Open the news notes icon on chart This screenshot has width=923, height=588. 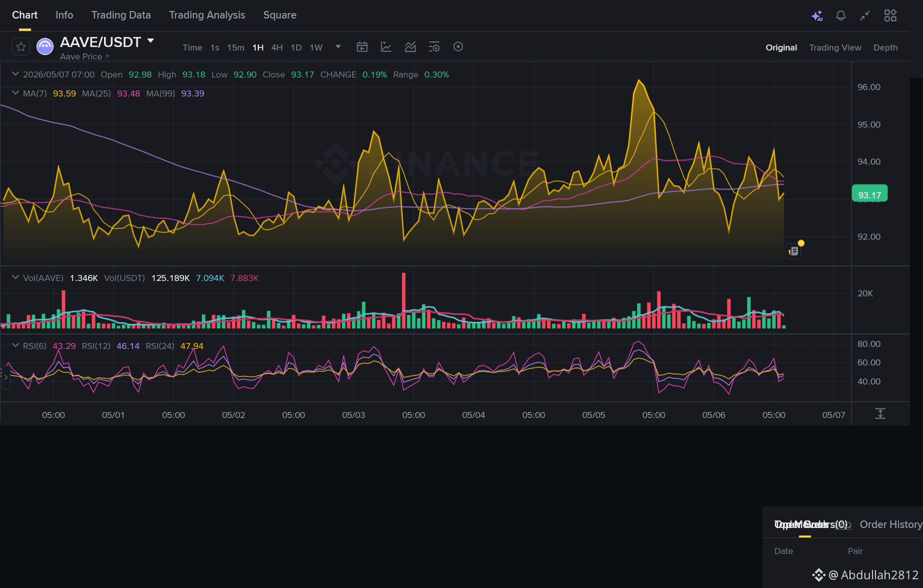click(x=794, y=251)
